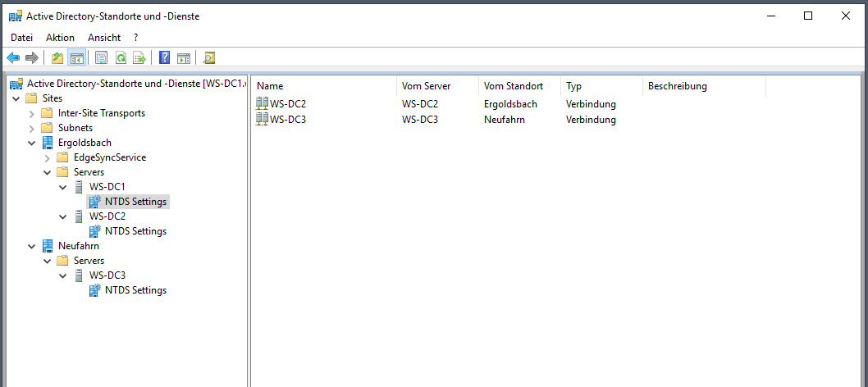This screenshot has height=387, width=868.
Task: Sort by the Typ column header
Action: (x=601, y=86)
